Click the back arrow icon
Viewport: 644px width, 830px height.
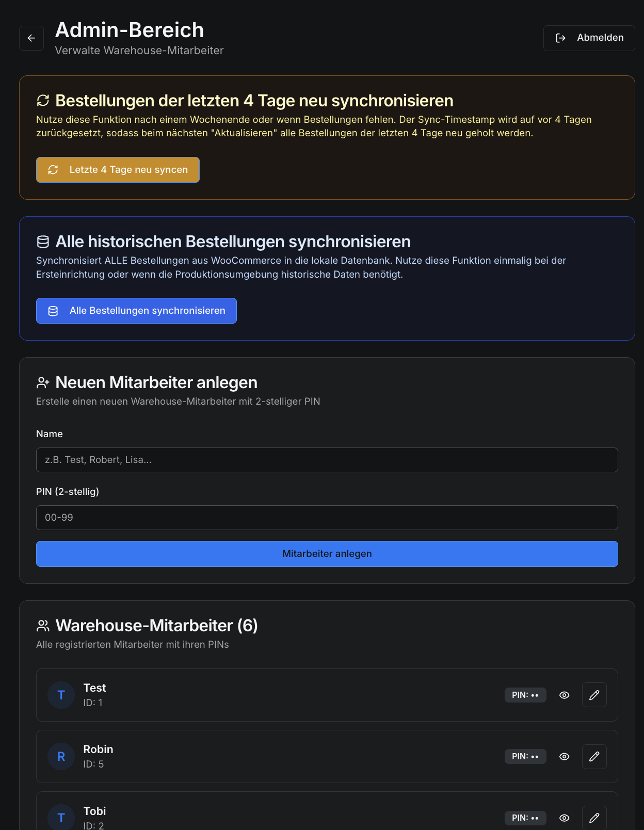tap(31, 38)
